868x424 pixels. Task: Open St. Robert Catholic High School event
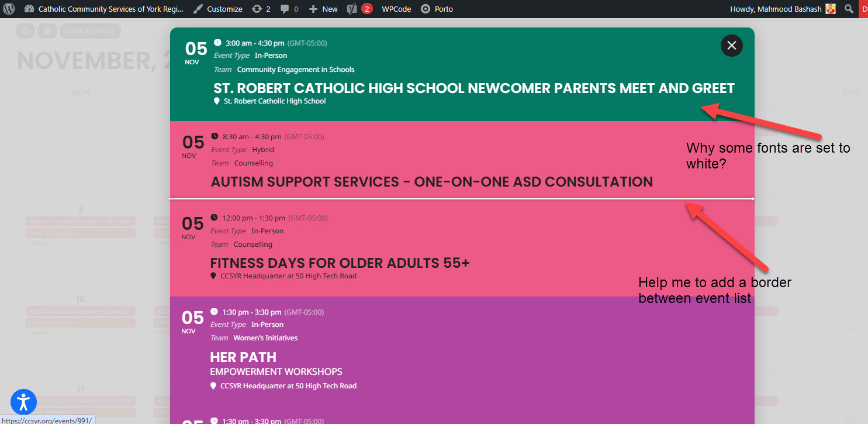point(473,88)
